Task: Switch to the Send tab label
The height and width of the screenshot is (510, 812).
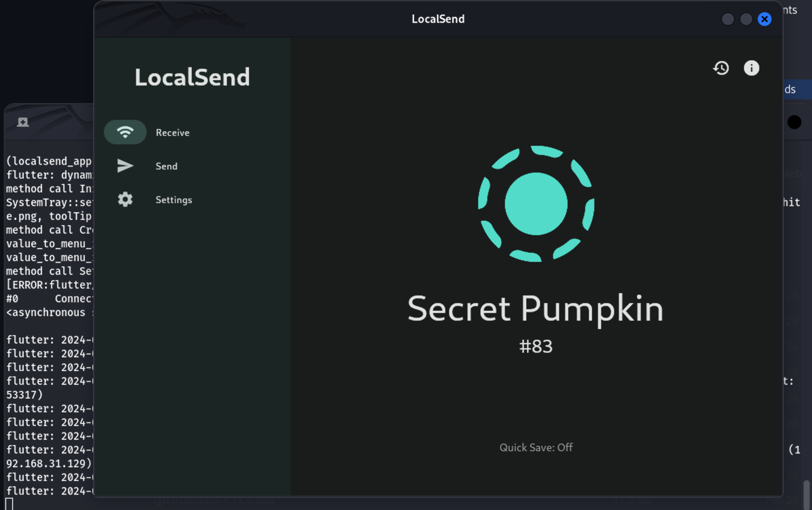Action: point(167,166)
